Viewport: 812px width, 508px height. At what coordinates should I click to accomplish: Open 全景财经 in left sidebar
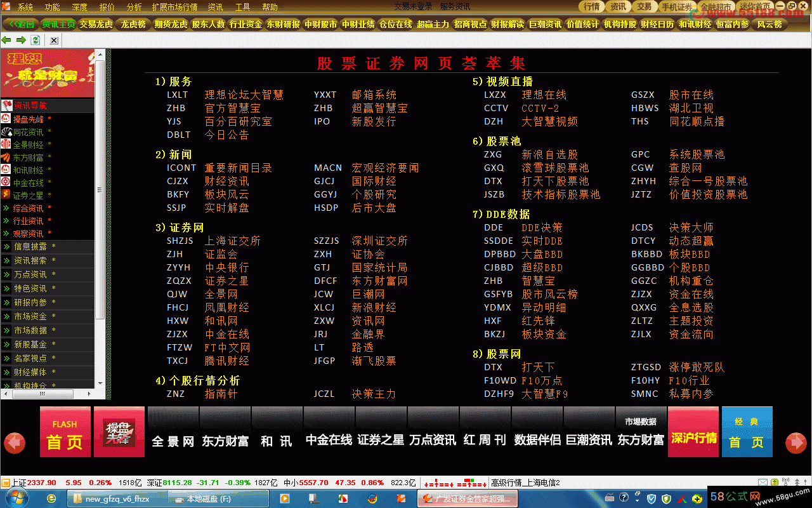(x=29, y=145)
